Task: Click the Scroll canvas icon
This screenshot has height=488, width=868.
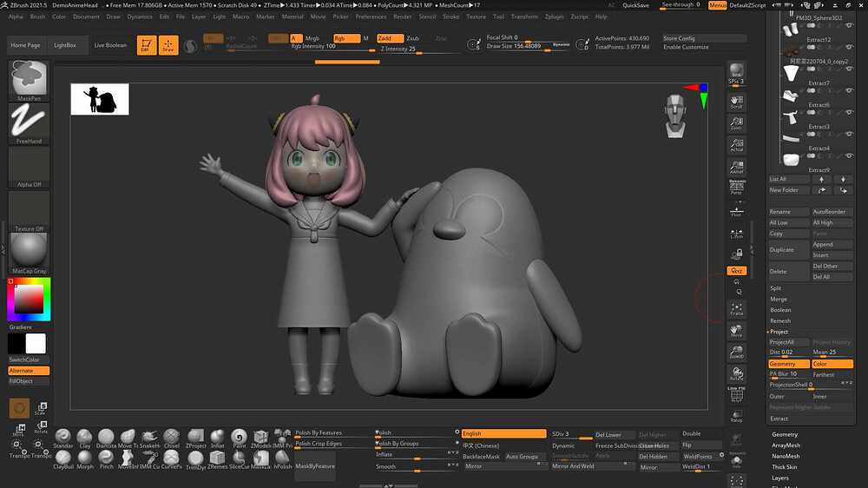Action: (736, 102)
